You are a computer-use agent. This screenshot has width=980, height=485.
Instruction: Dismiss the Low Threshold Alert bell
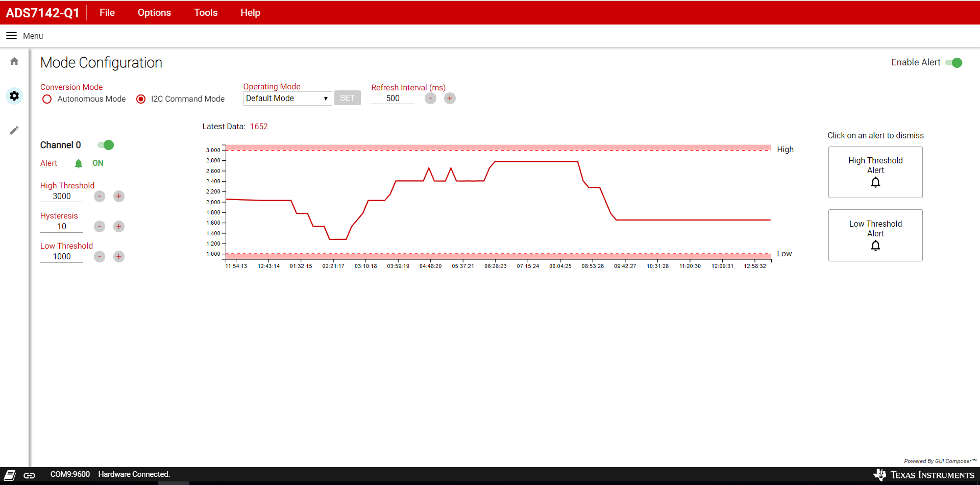(875, 246)
